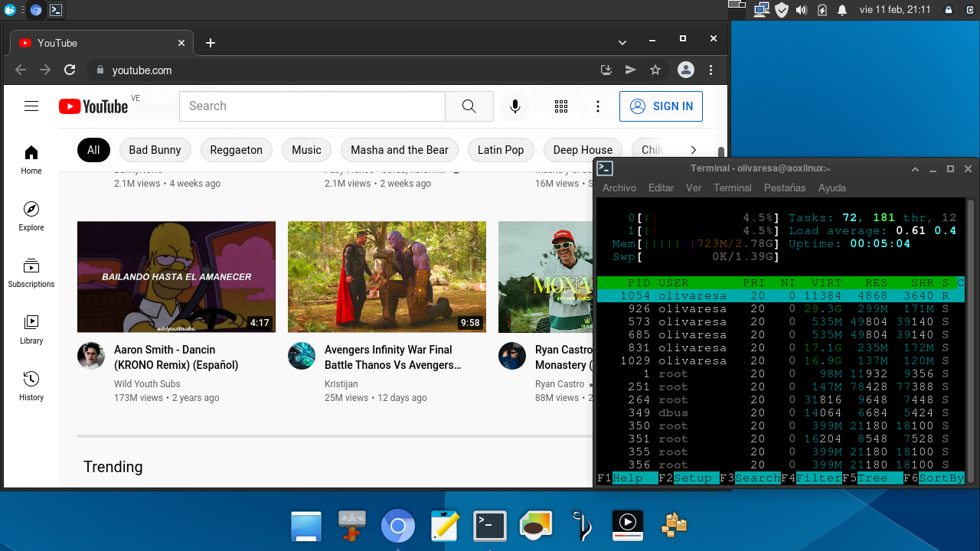
Task: Open Explore in the sidebar
Action: point(31,216)
